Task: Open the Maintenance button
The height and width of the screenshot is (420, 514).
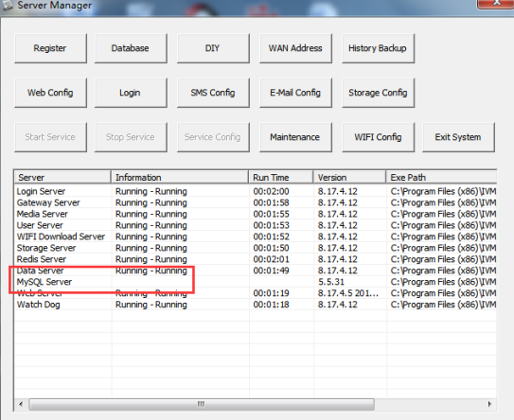Action: click(295, 137)
